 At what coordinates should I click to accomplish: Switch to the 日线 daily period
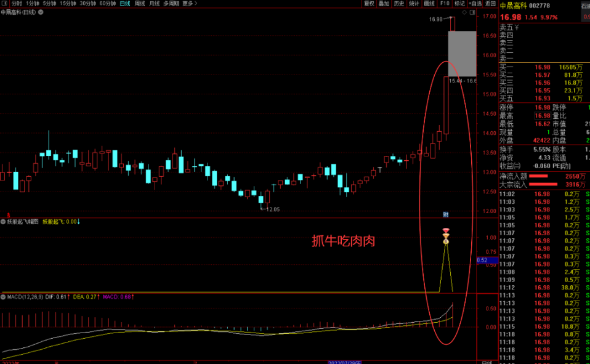click(x=125, y=4)
